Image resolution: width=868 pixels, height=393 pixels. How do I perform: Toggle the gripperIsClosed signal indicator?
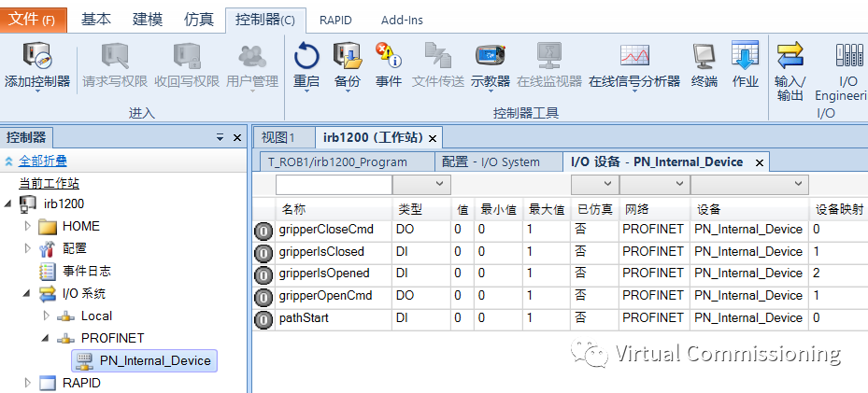tap(263, 253)
